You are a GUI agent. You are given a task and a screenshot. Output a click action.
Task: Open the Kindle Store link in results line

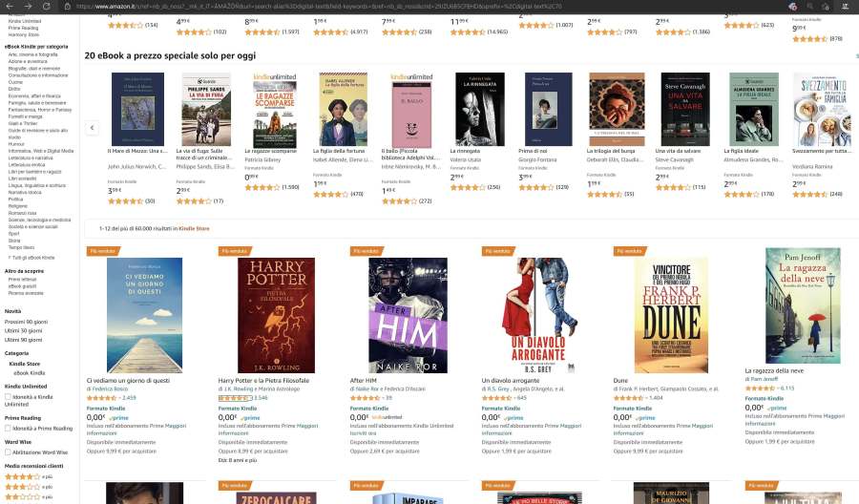(194, 228)
